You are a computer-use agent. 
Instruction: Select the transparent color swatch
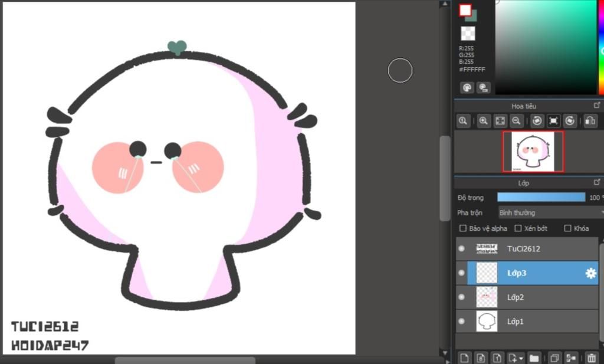coord(468,34)
